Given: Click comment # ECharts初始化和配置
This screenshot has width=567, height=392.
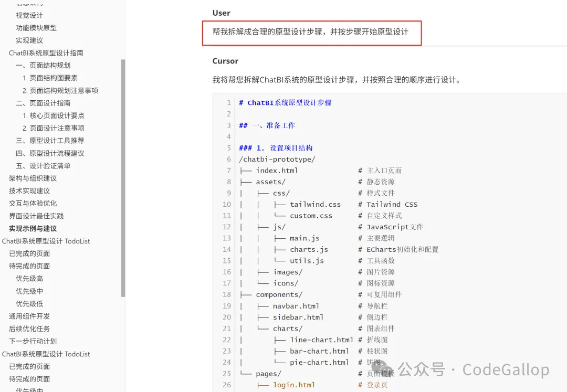Looking at the screenshot, I should coord(398,250).
